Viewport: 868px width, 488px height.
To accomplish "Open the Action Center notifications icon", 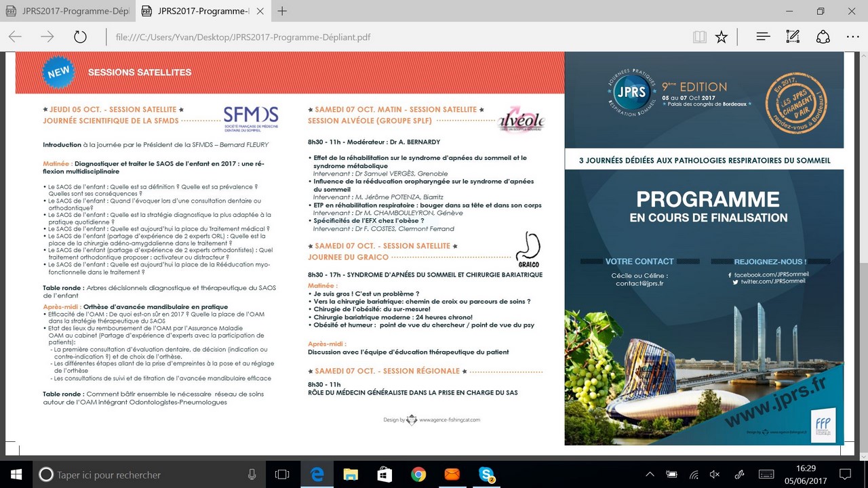I will click(845, 474).
